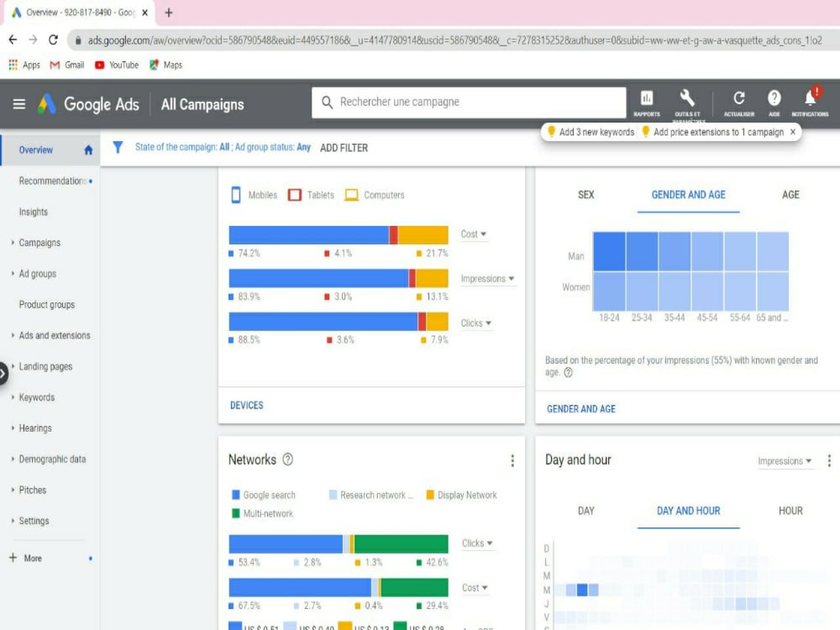840x630 pixels.
Task: Select the DAY AND HOUR tab
Action: (x=689, y=511)
